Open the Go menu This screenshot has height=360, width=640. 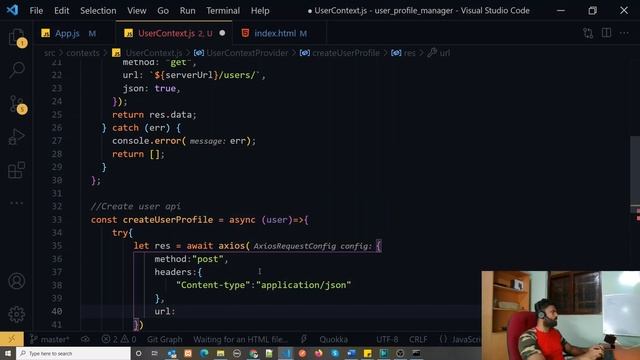tap(163, 11)
